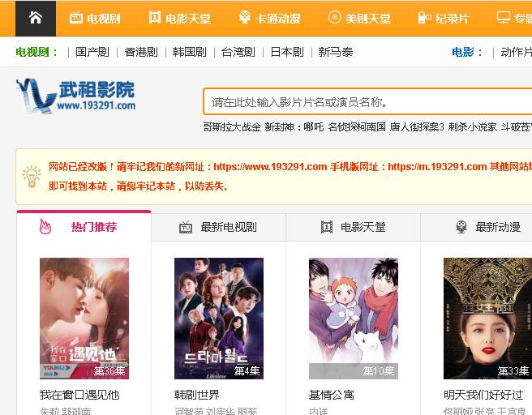Focus the movie name search field
The width and height of the screenshot is (532, 415).
click(368, 101)
